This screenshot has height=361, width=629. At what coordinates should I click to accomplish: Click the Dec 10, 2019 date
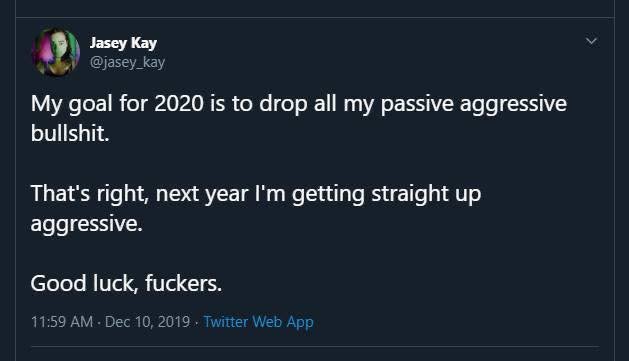[147, 322]
